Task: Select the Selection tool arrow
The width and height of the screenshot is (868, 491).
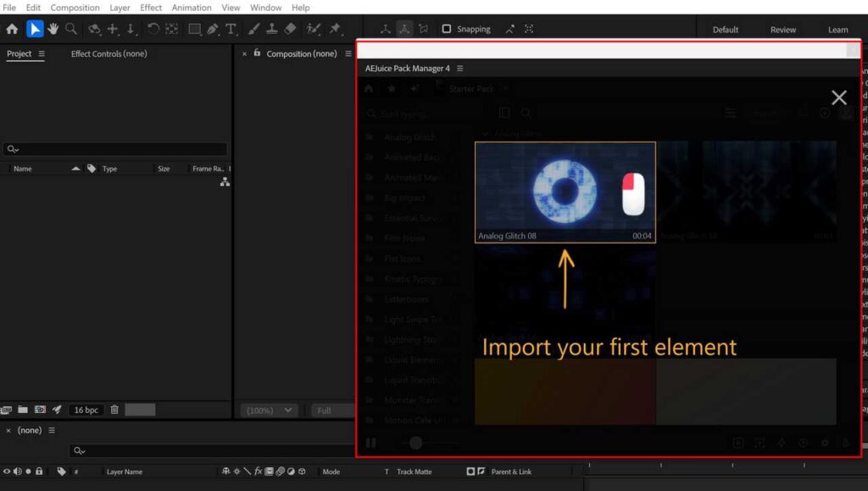Action: coord(34,29)
